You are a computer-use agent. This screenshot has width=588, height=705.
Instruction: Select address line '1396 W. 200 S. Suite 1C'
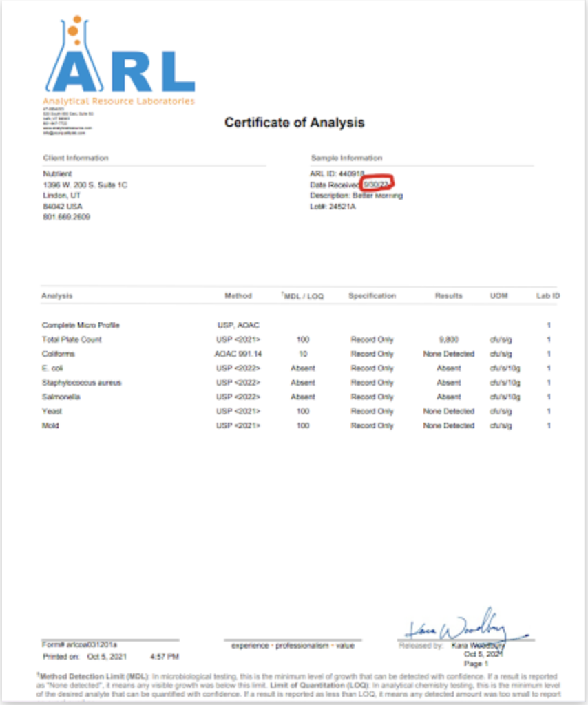click(85, 185)
